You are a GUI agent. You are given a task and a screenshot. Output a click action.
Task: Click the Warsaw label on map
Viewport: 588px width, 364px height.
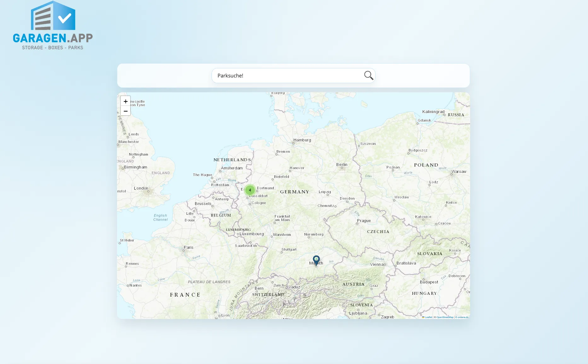[459, 172]
